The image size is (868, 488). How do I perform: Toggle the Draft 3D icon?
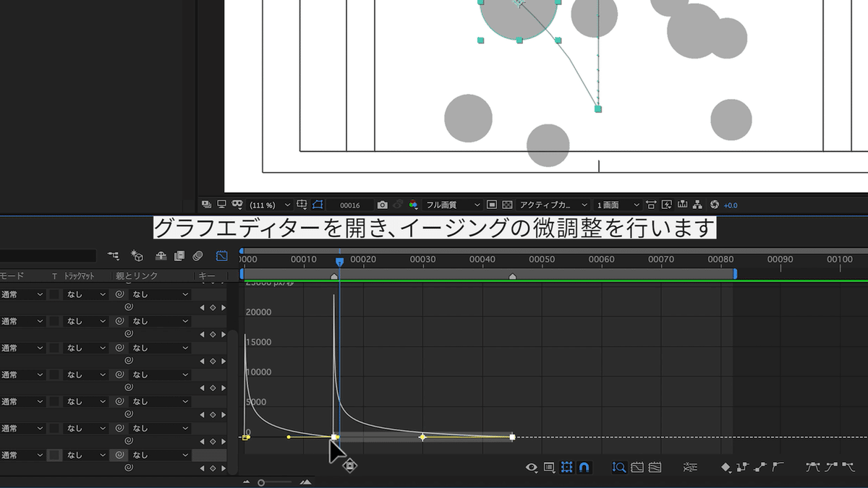pos(137,255)
